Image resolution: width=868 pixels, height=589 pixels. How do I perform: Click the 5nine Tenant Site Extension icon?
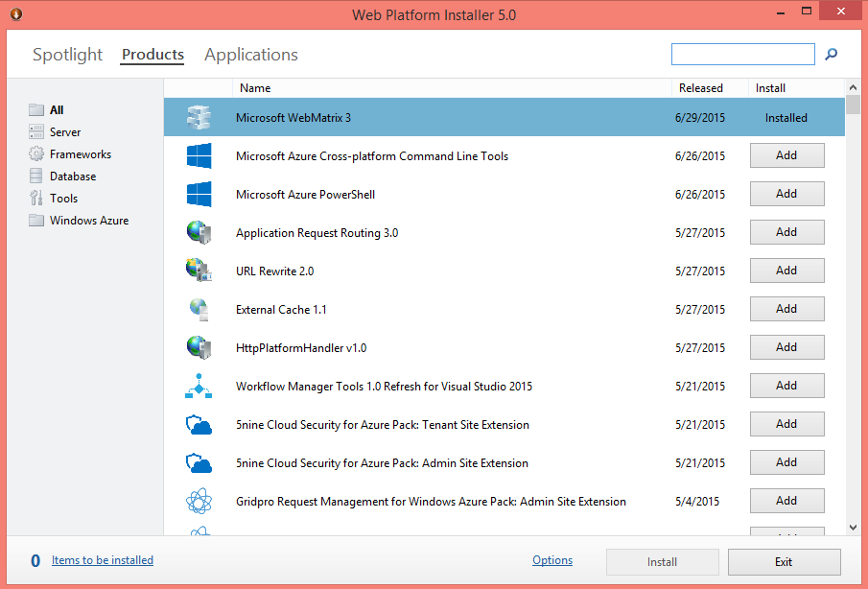click(199, 425)
